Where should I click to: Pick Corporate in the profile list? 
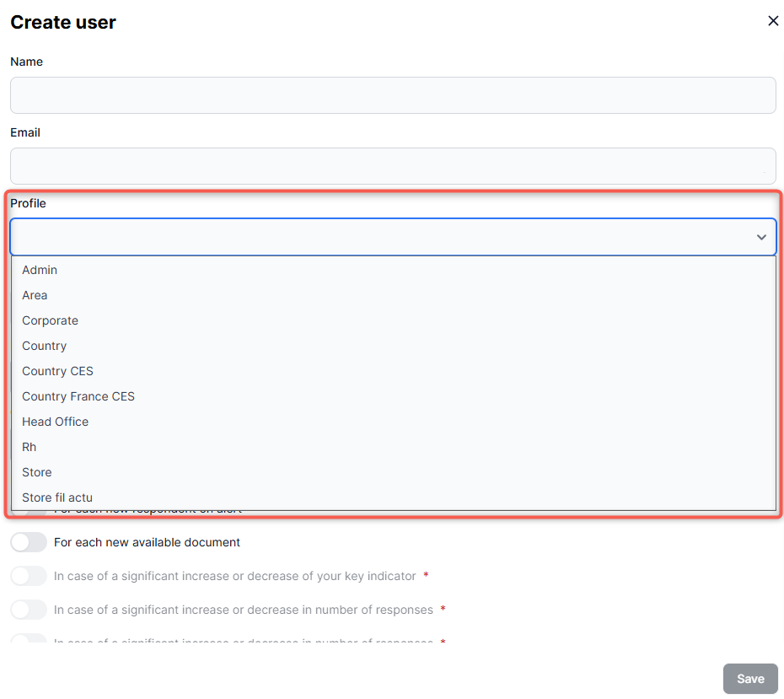tap(50, 320)
